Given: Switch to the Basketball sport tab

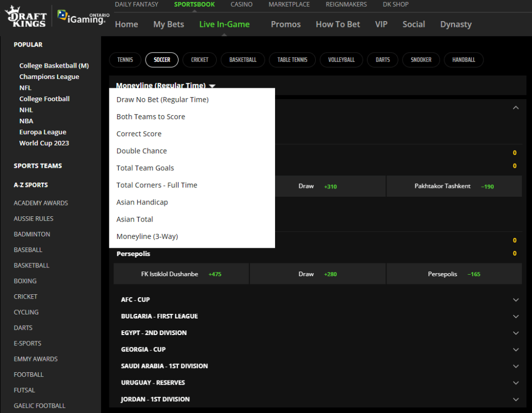Looking at the screenshot, I should click(243, 59).
